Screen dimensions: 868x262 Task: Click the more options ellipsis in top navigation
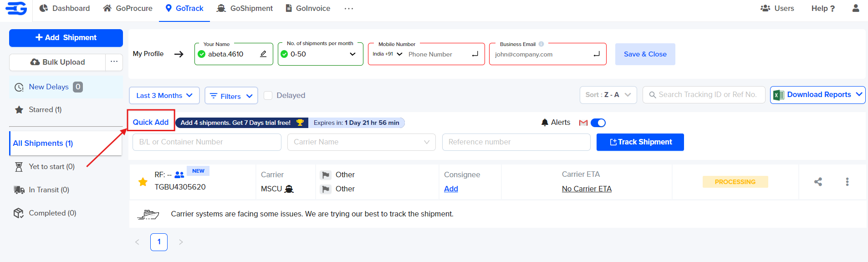349,8
